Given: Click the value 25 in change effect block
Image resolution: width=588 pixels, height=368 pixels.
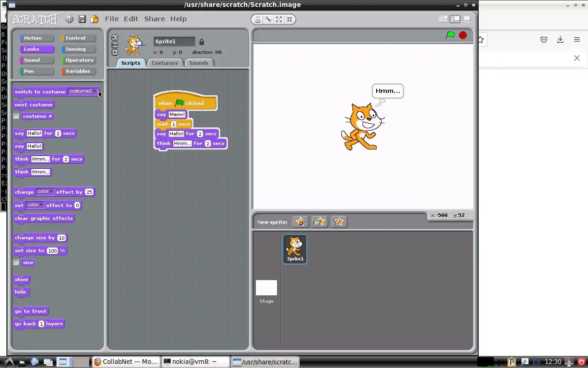Looking at the screenshot, I should coord(89,192).
